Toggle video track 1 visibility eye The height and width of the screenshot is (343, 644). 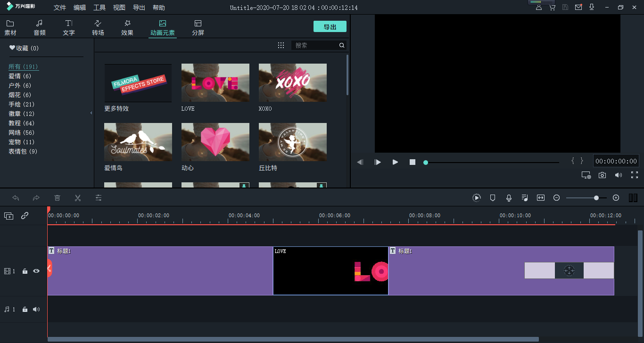tap(36, 271)
